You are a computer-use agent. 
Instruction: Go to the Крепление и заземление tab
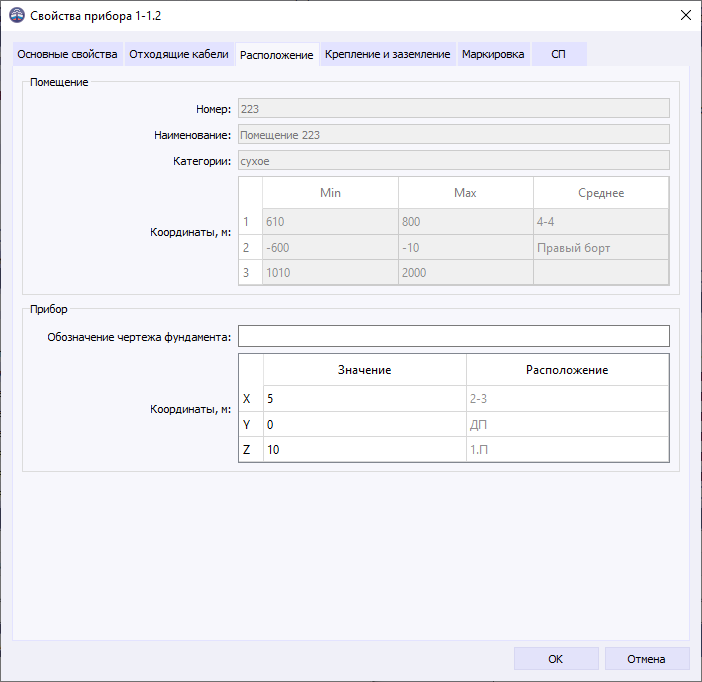click(388, 54)
